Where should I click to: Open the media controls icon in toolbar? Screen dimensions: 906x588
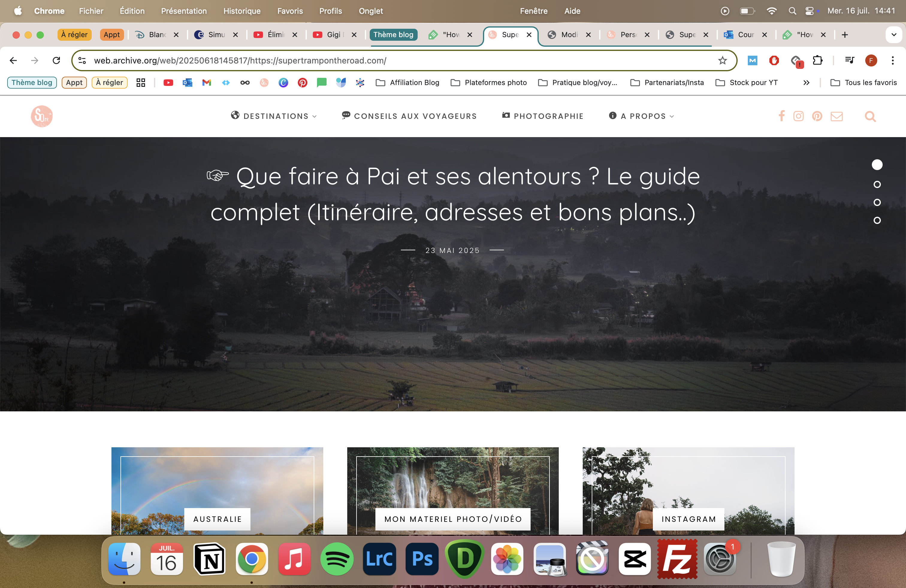(x=849, y=60)
